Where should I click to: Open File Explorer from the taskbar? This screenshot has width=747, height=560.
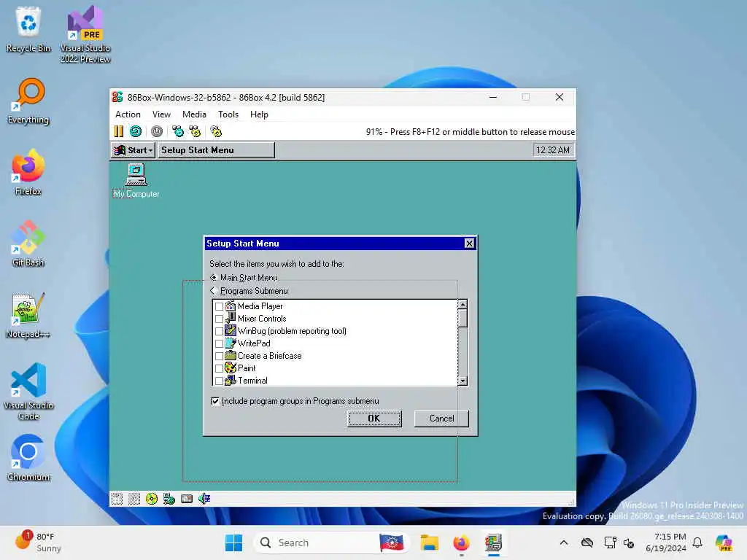point(429,542)
